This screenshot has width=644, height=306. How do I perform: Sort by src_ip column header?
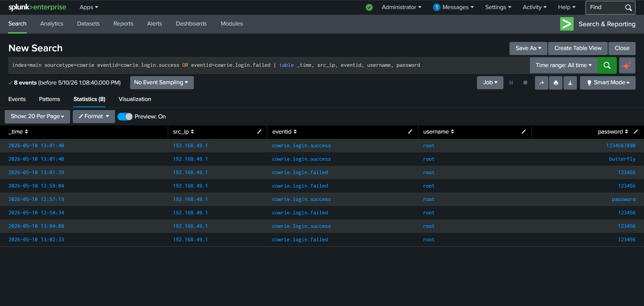(x=183, y=132)
